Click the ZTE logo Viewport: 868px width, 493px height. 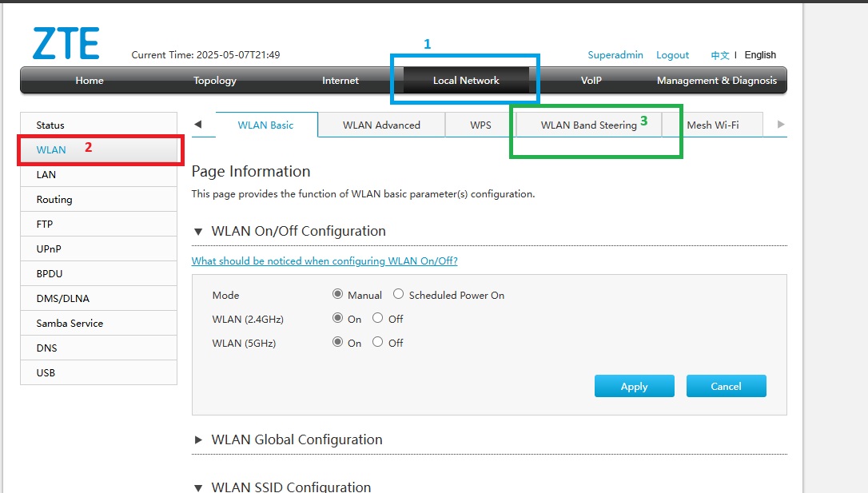click(66, 44)
